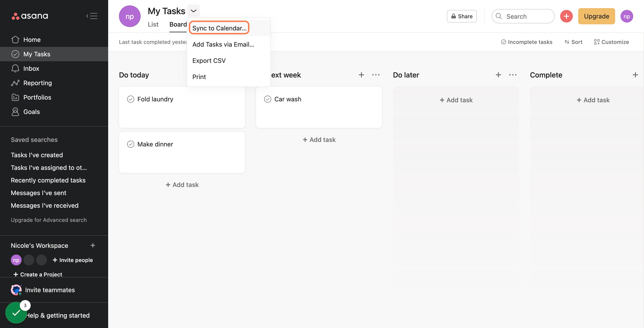The width and height of the screenshot is (644, 328).
Task: Click the large np avatar beside My Tasks
Action: pyautogui.click(x=130, y=16)
